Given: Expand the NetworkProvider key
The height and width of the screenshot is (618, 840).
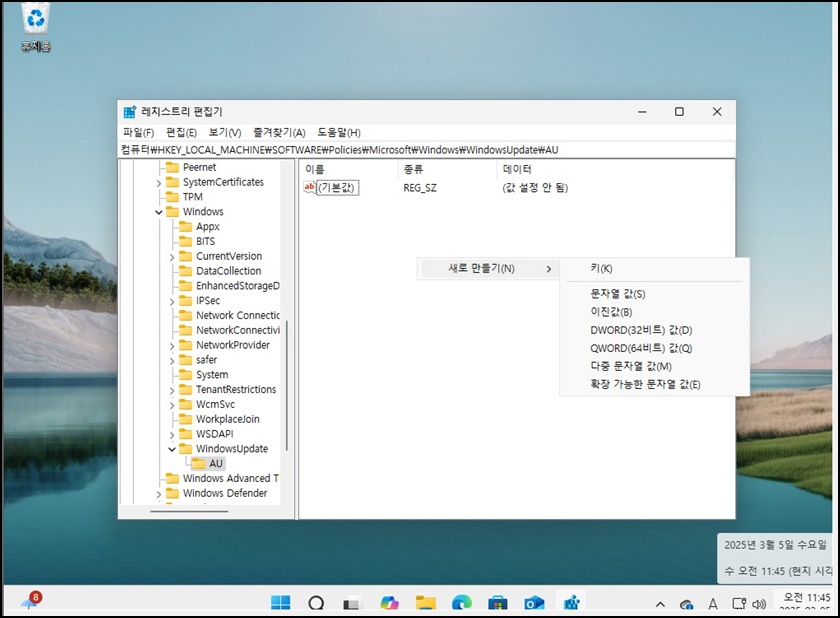Looking at the screenshot, I should (x=172, y=346).
